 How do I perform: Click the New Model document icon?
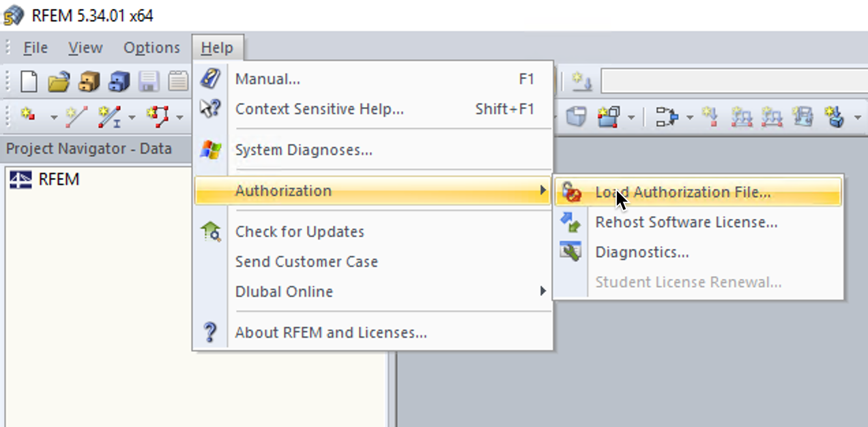click(29, 82)
